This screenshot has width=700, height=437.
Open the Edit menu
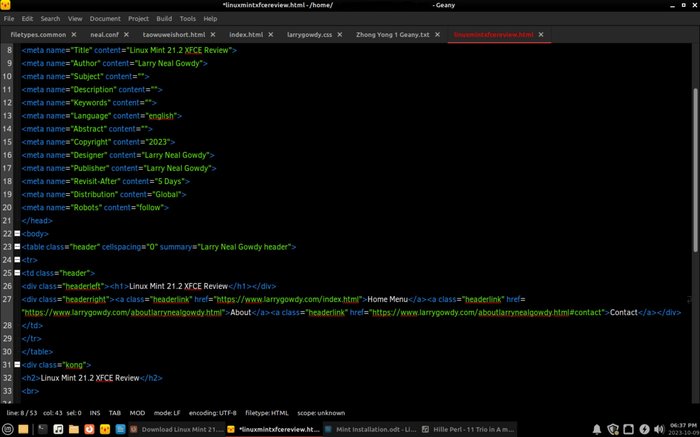[x=27, y=19]
